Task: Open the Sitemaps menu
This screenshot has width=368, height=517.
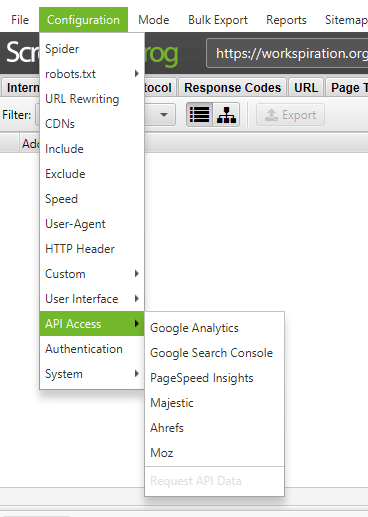Action: coord(345,20)
